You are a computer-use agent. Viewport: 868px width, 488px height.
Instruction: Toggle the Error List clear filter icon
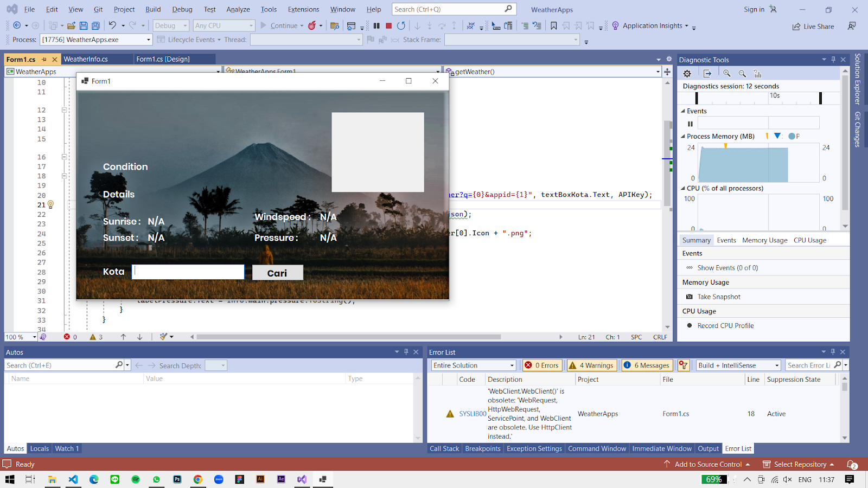point(684,365)
